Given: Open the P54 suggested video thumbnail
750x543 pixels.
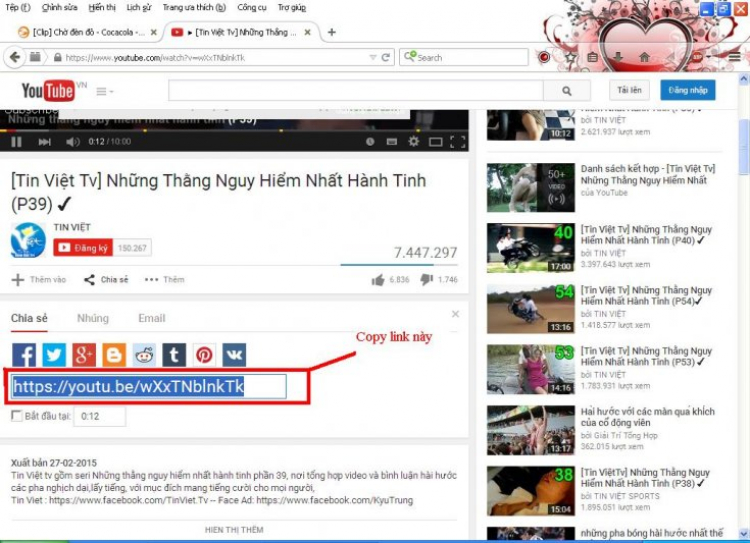Looking at the screenshot, I should click(531, 309).
